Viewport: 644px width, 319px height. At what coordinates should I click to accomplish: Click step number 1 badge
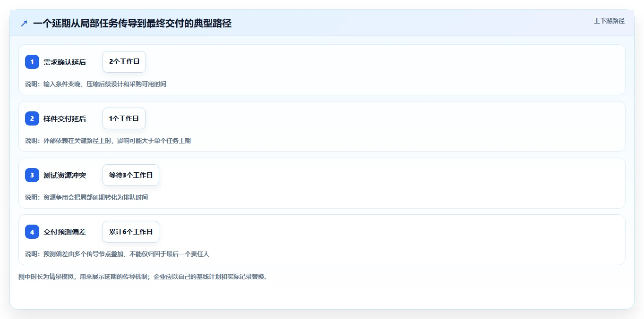pyautogui.click(x=32, y=62)
